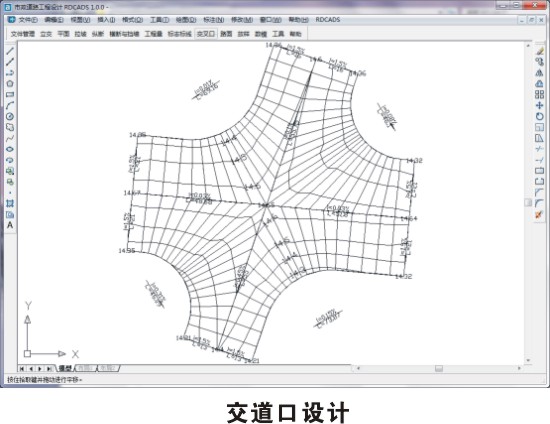Viewport: 550px width, 424px height.
Task: Open the 标注(N) menu
Action: (214, 20)
